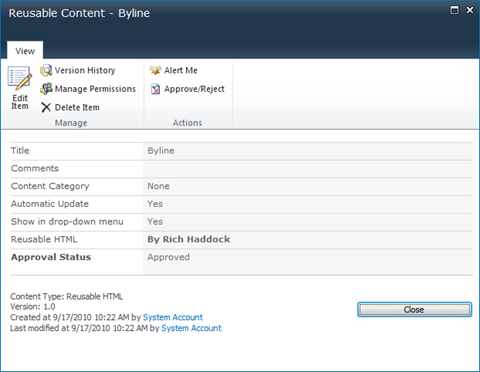Click the Approval Status label
This screenshot has width=480, height=372.
point(51,257)
